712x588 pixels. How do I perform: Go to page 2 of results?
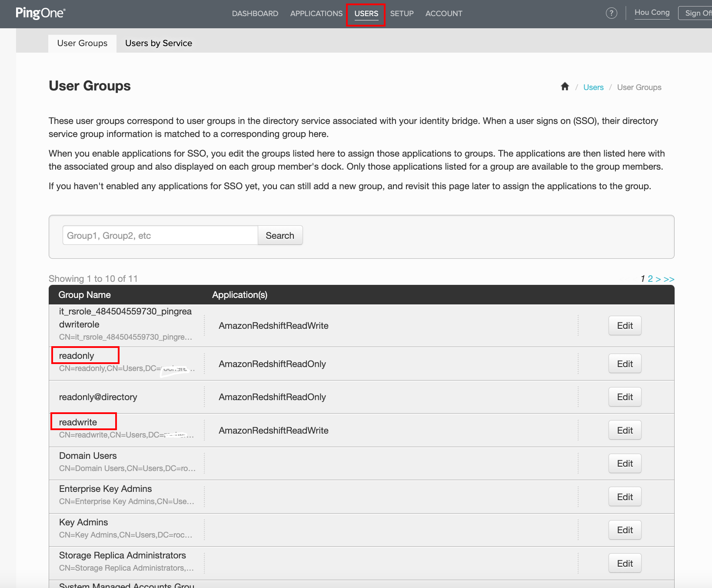click(650, 279)
